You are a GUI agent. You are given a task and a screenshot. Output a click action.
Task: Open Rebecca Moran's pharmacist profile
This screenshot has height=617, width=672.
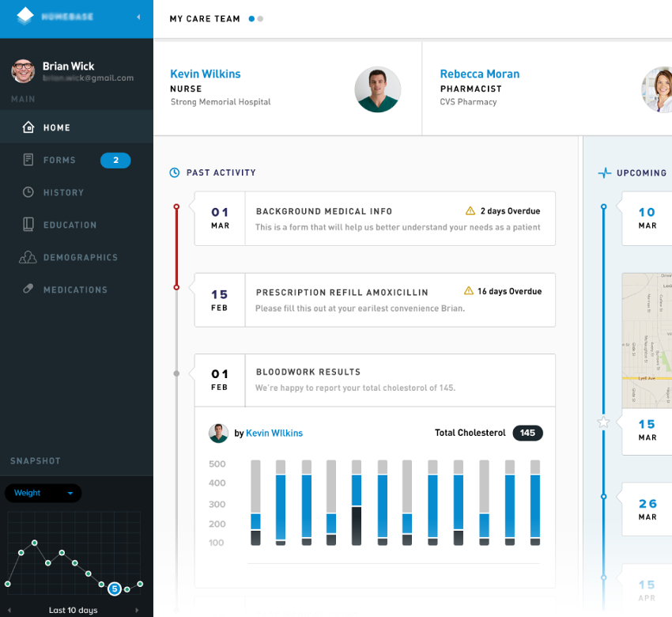coord(480,74)
